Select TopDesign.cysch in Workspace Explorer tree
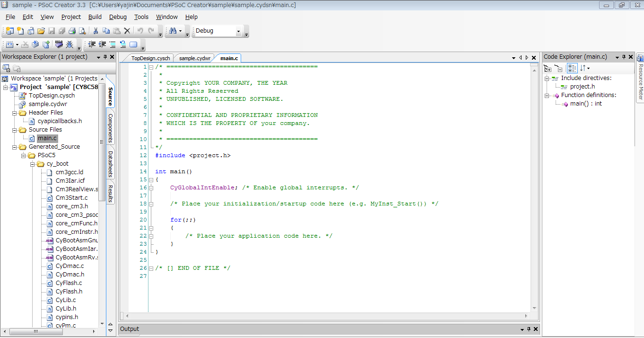 tap(52, 96)
